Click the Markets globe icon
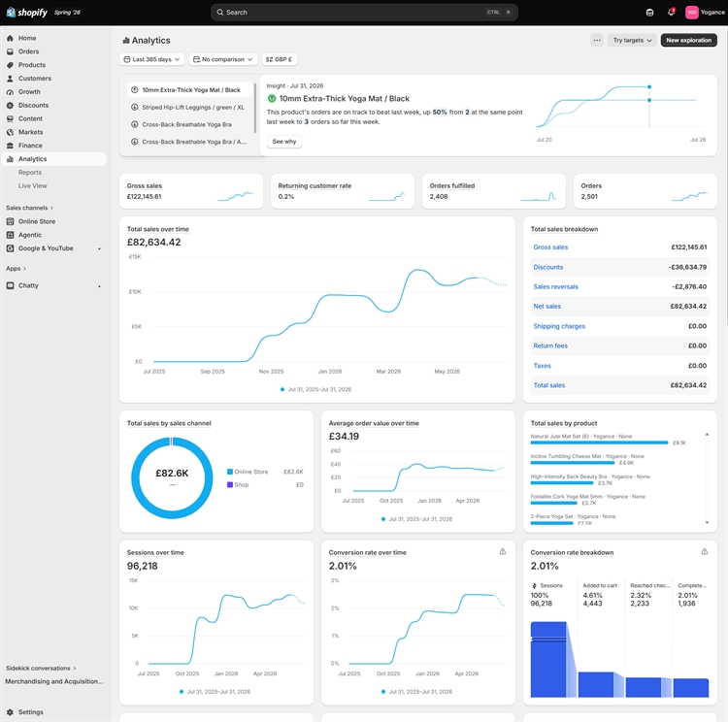 [x=10, y=132]
